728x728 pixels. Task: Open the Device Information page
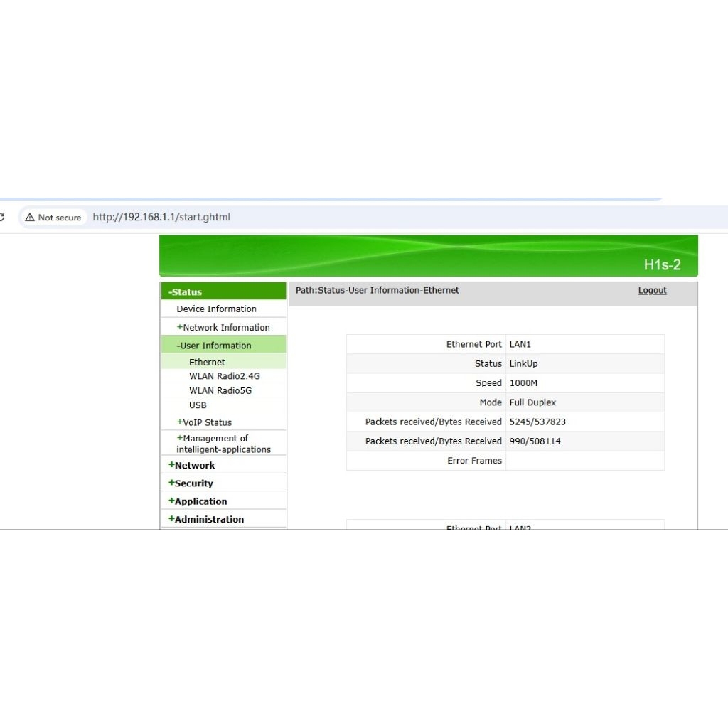(x=216, y=309)
